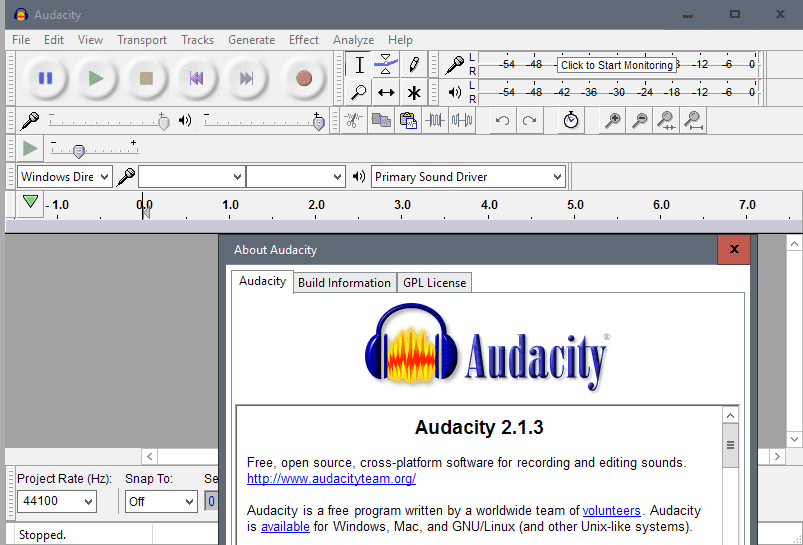Click the Trim audio toolbar icon
Image resolution: width=803 pixels, height=545 pixels.
[x=435, y=120]
